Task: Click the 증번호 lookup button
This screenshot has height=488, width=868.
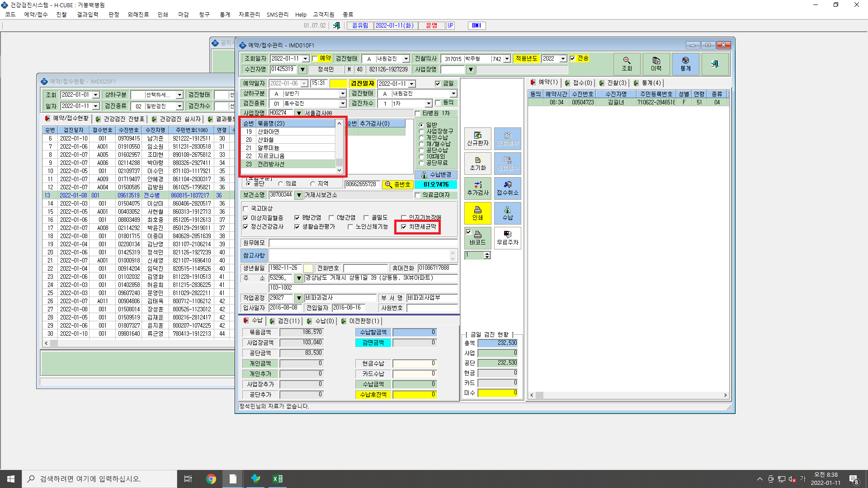Action: [397, 184]
